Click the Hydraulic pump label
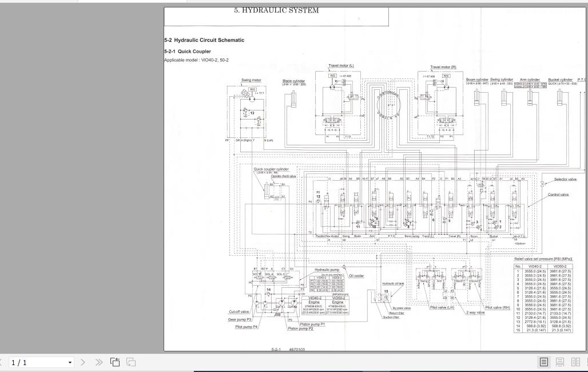The height and width of the screenshot is (372, 588). pos(327,270)
